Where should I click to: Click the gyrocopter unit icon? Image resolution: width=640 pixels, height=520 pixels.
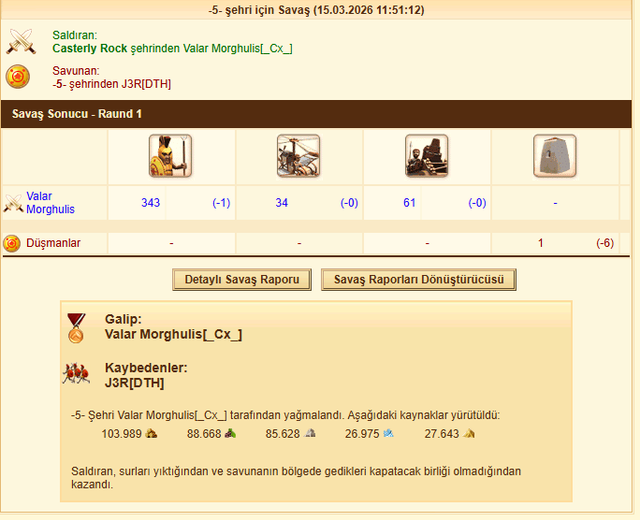(298, 156)
